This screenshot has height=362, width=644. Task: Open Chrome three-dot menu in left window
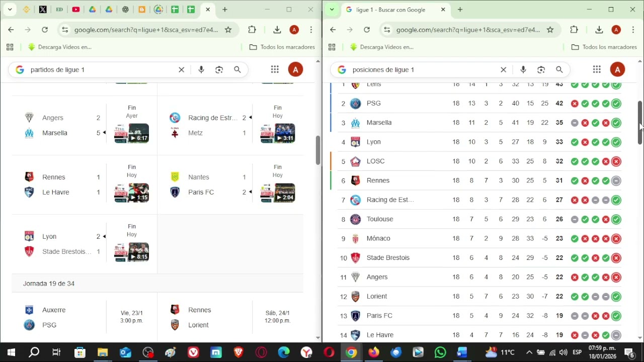(311, 30)
